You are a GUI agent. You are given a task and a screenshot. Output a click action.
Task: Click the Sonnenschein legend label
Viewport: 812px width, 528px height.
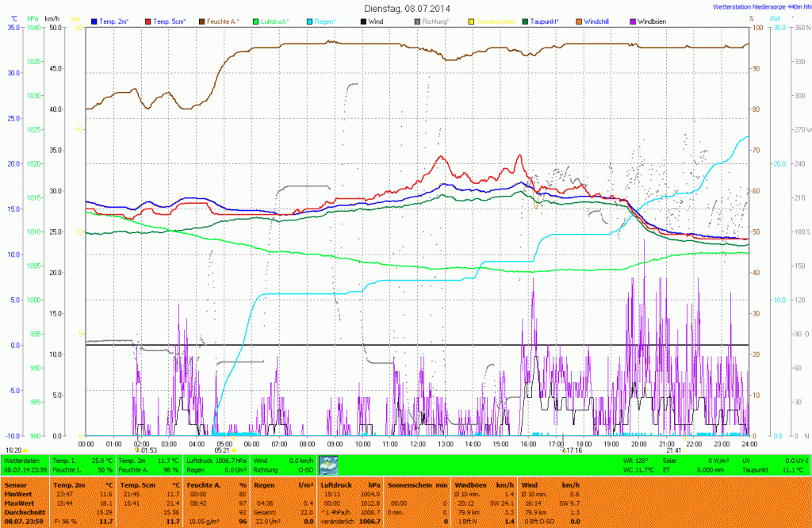point(494,21)
